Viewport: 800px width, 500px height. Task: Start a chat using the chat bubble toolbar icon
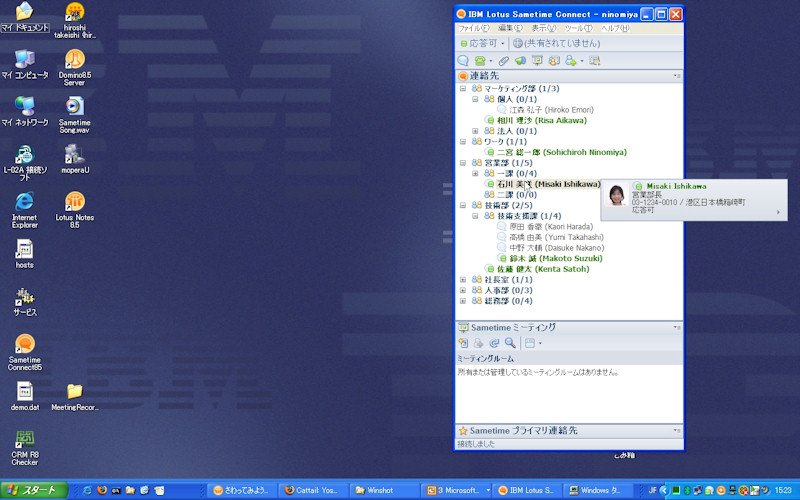click(463, 61)
